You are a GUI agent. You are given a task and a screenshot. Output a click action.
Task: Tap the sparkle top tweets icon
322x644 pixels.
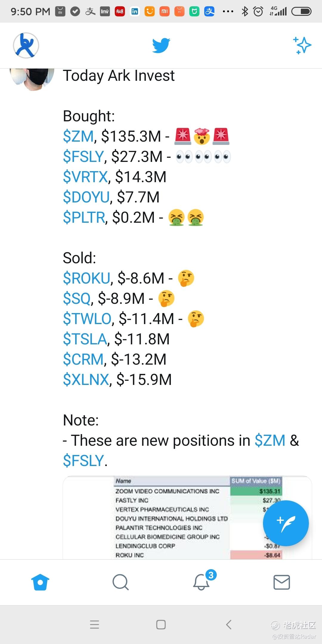click(x=302, y=45)
